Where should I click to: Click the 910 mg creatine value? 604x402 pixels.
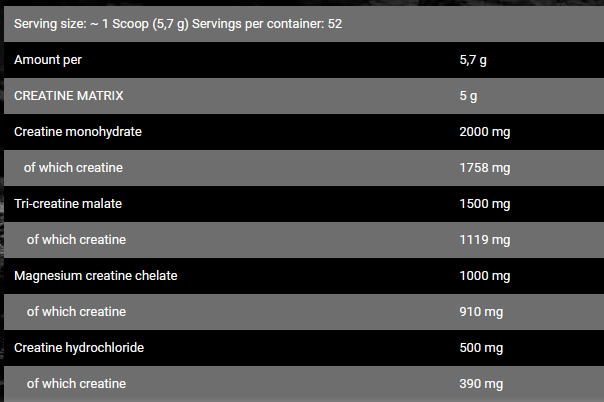point(481,312)
